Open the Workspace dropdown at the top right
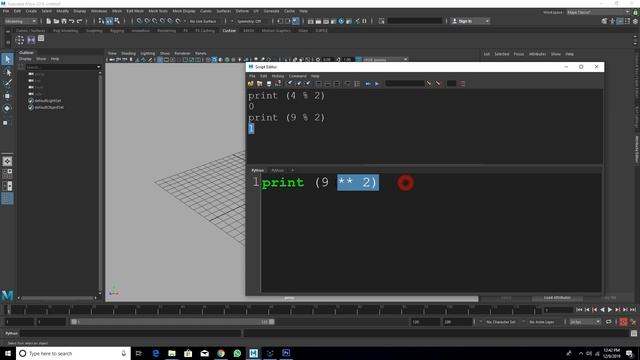640x360 pixels. [598, 12]
